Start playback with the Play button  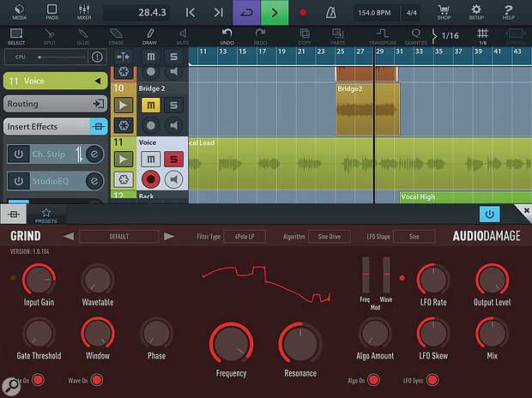(275, 13)
